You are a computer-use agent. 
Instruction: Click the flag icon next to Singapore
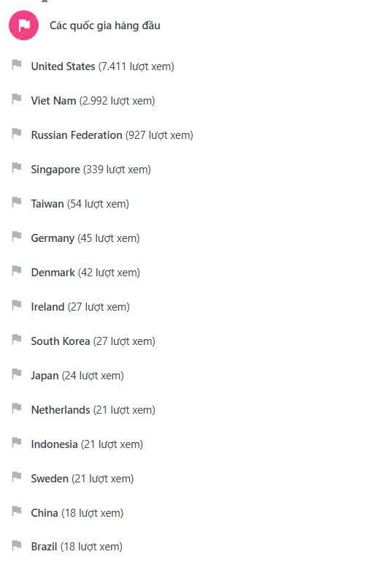[x=17, y=168]
